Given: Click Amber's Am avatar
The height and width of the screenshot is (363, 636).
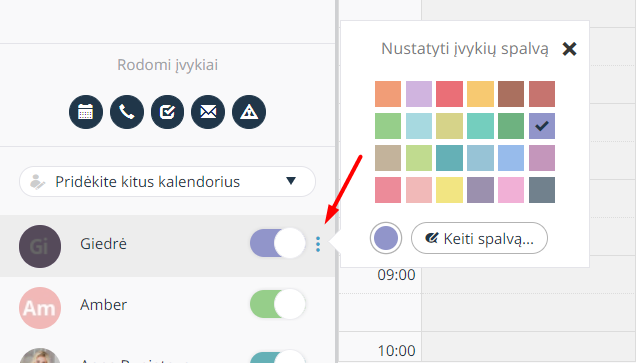Looking at the screenshot, I should coord(40,308).
